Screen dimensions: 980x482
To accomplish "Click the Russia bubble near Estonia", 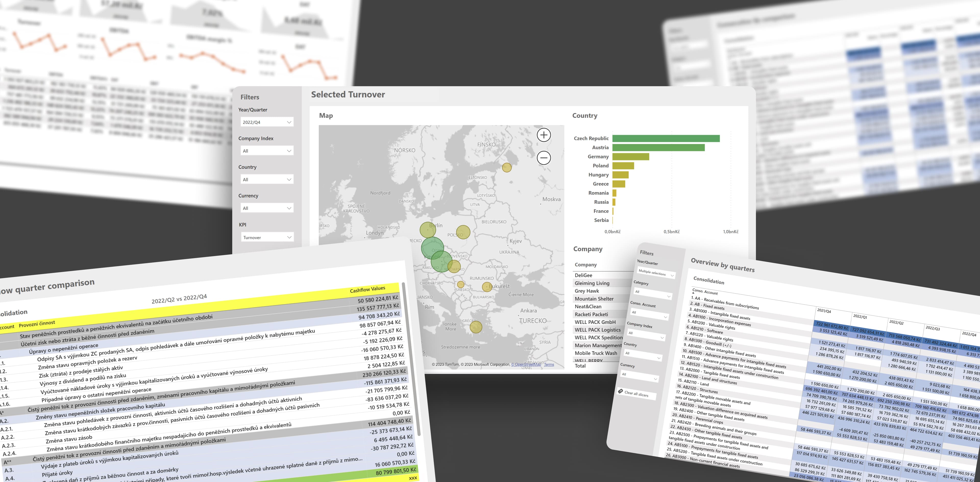I will 507,168.
